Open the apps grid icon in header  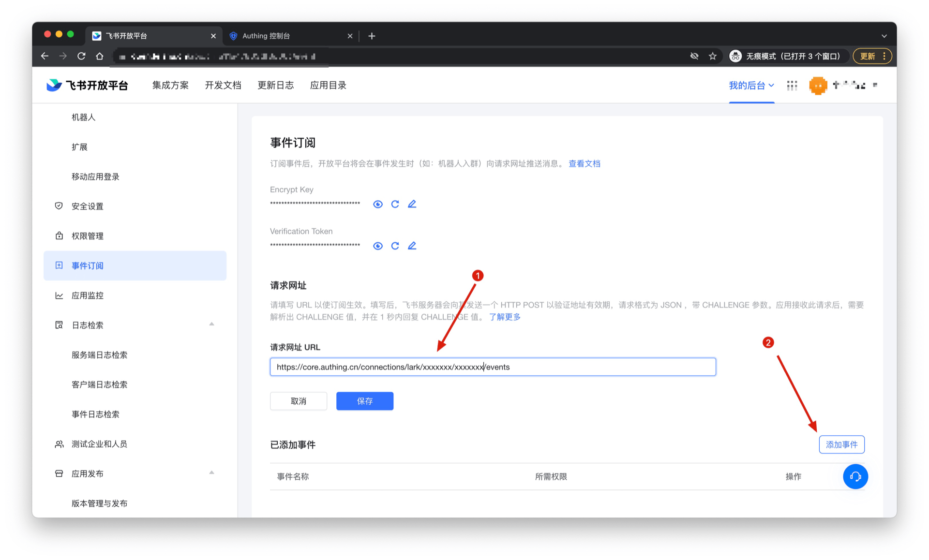coord(792,86)
